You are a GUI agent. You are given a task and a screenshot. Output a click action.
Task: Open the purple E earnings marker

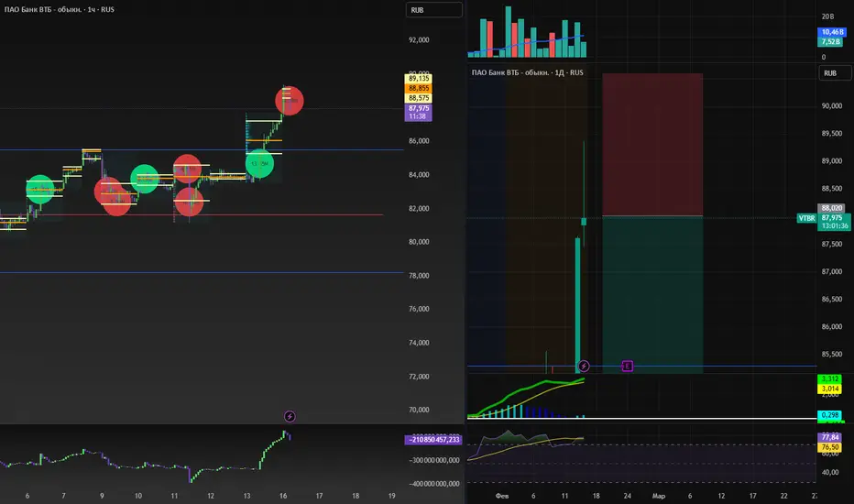(627, 367)
